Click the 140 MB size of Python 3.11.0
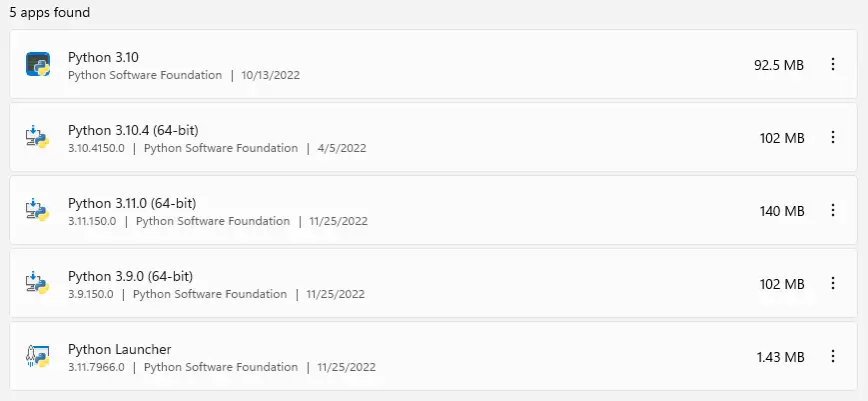 point(782,211)
